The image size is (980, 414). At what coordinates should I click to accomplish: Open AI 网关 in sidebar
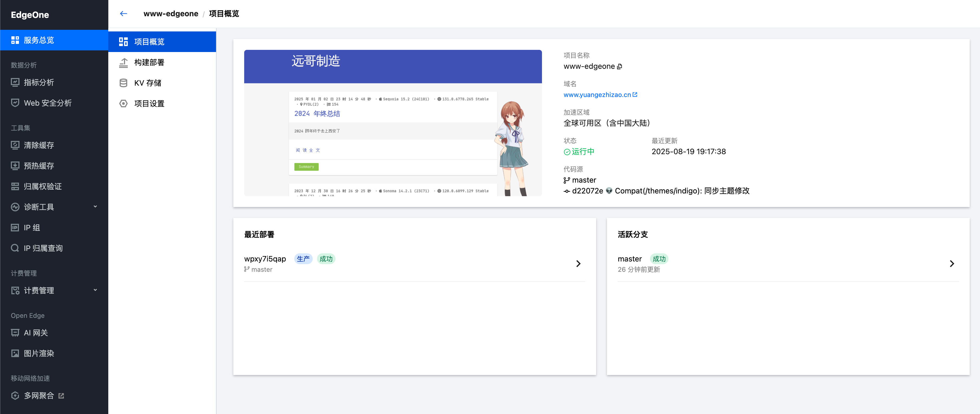pos(35,333)
